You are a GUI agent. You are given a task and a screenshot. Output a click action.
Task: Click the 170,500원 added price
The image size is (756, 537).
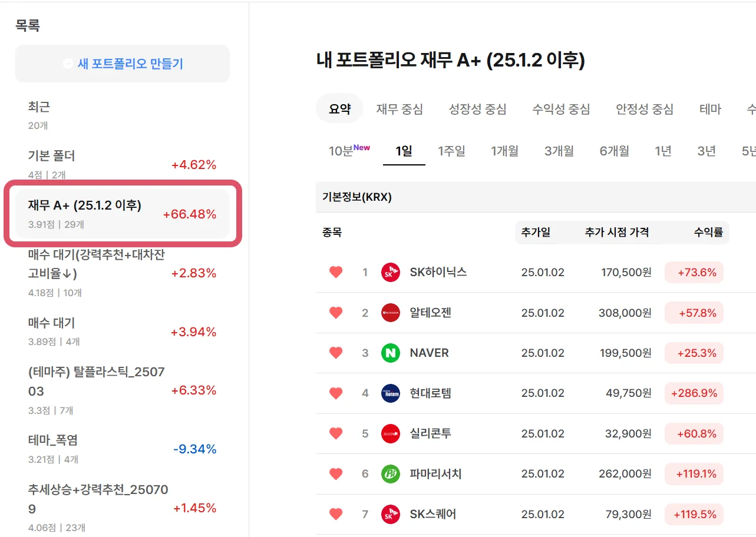point(626,272)
